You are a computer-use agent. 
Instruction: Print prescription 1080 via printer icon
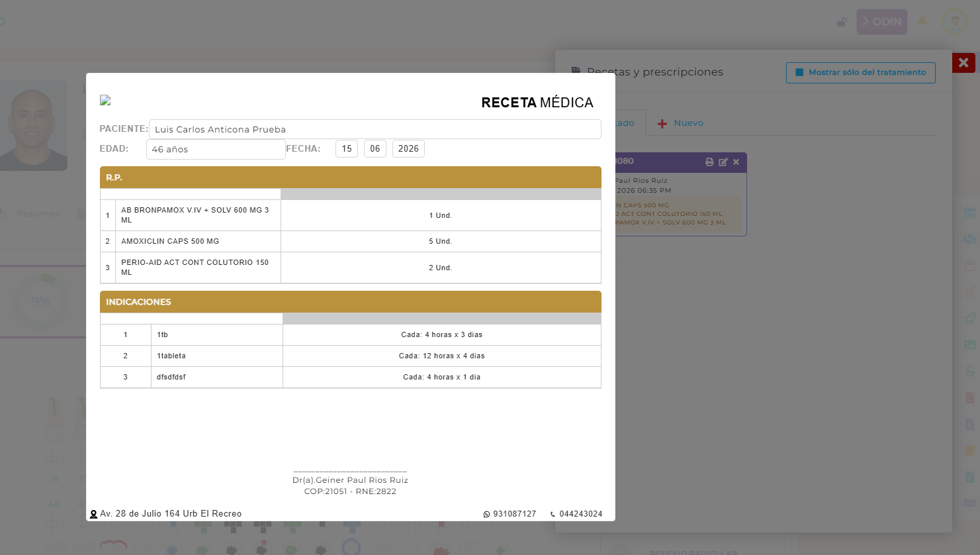click(709, 162)
